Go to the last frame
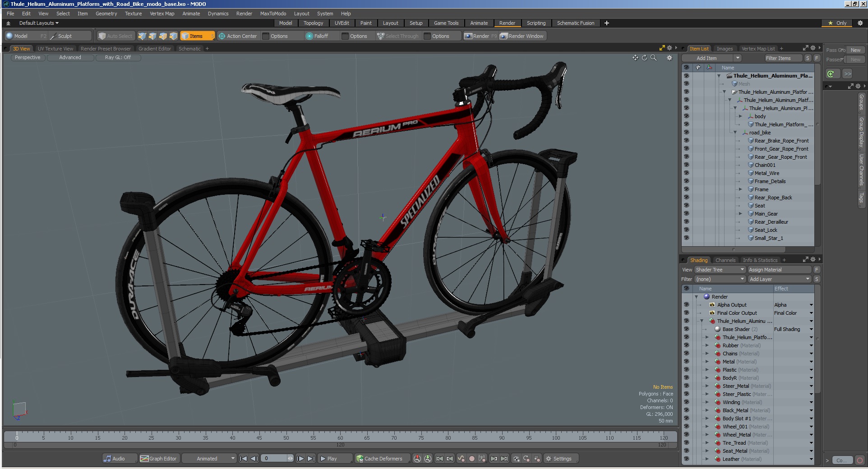This screenshot has width=868, height=469. [311, 459]
